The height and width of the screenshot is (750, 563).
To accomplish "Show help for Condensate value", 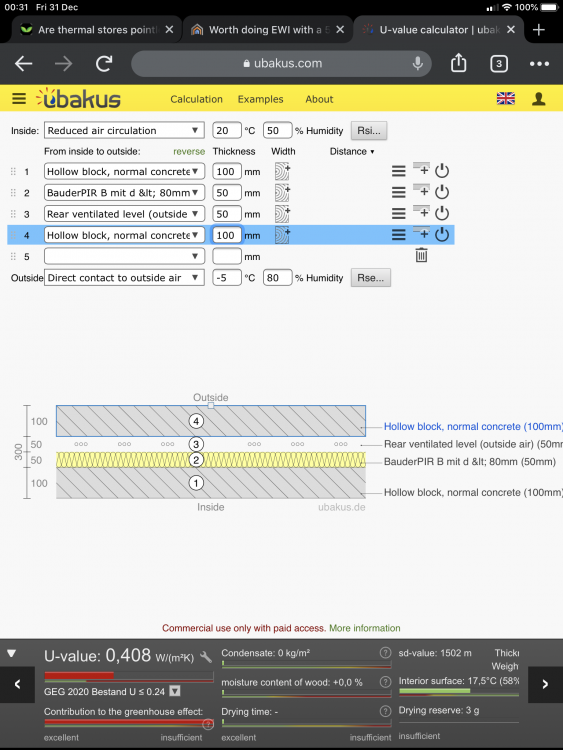I will (385, 653).
